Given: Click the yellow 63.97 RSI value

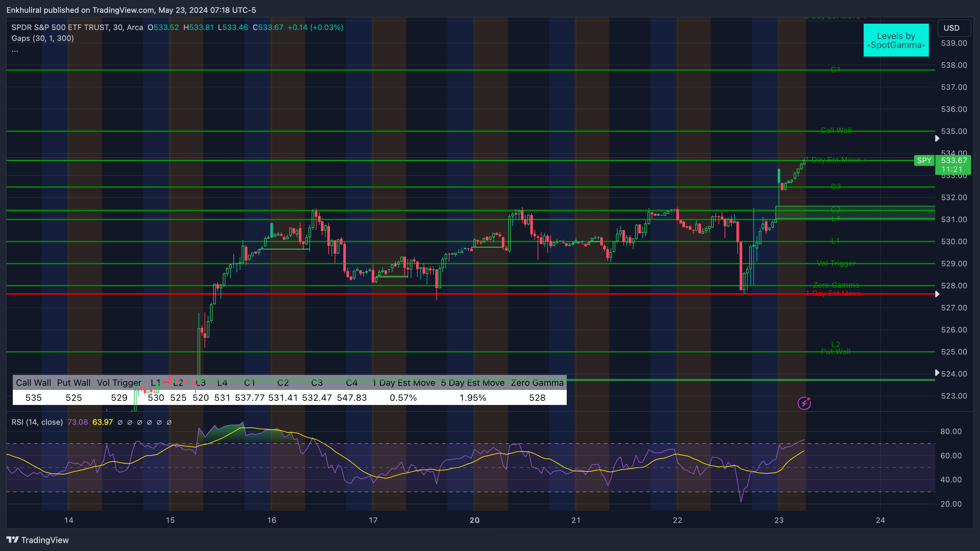Looking at the screenshot, I should [102, 423].
